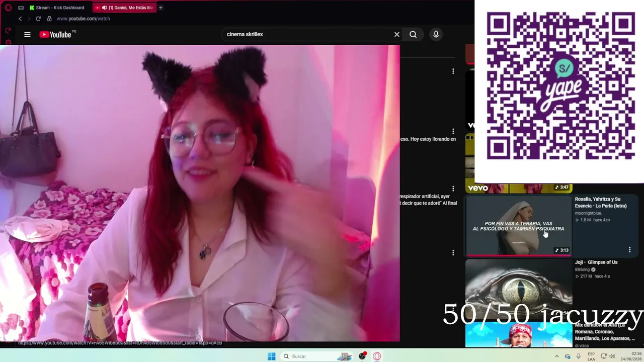644x362 pixels.
Task: View site security info padlock
Action: click(49, 19)
